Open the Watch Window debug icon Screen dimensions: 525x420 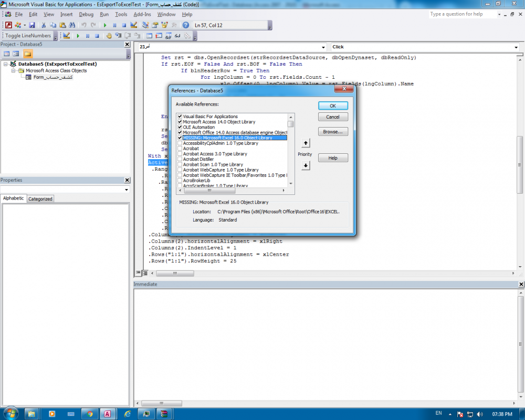[x=168, y=36]
